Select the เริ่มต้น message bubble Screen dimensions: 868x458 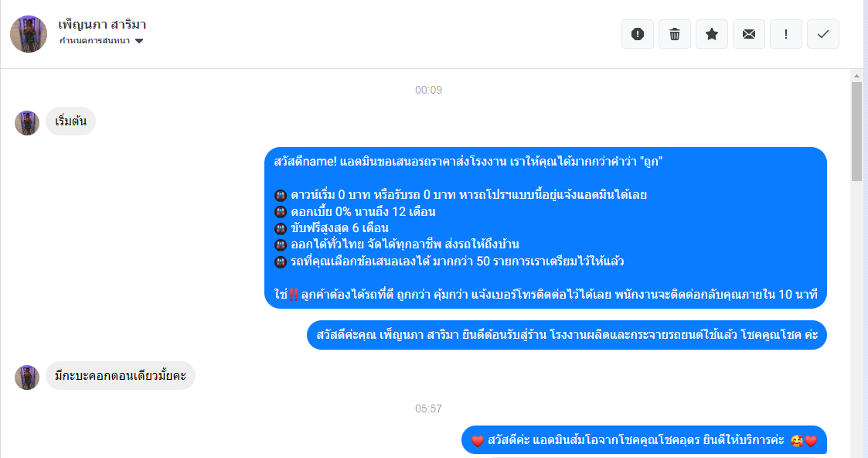(70, 121)
